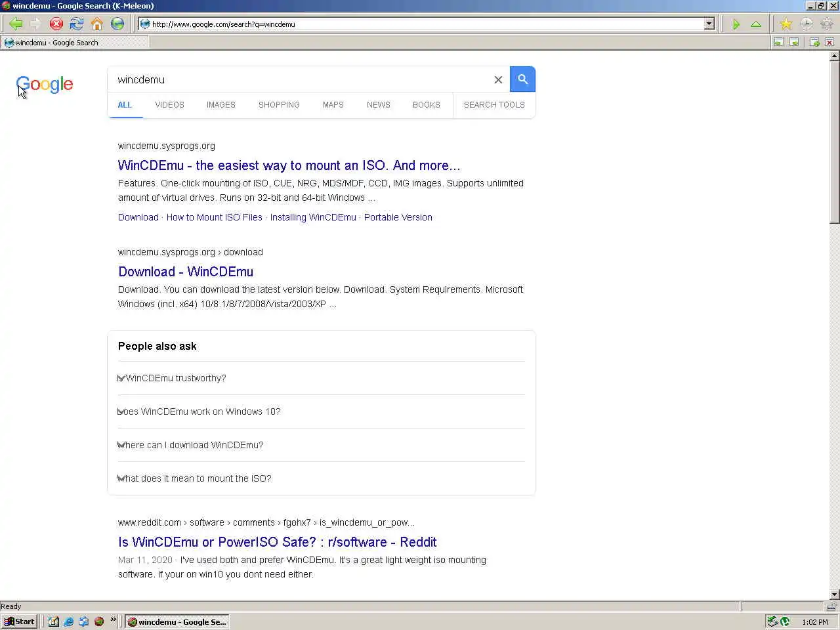
Task: Launch Outlook Express from the quick launch
Action: click(x=83, y=621)
